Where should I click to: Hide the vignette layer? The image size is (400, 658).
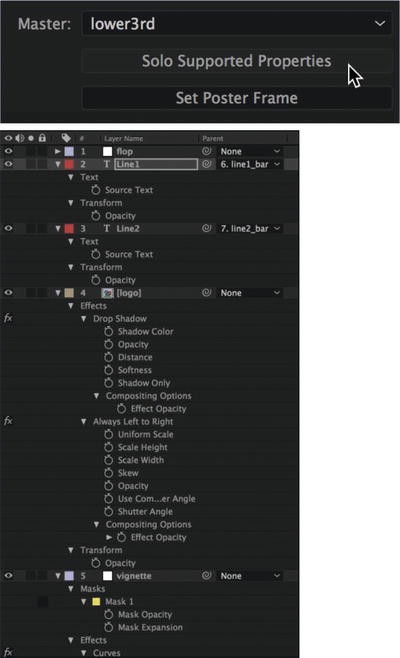pyautogui.click(x=8, y=576)
